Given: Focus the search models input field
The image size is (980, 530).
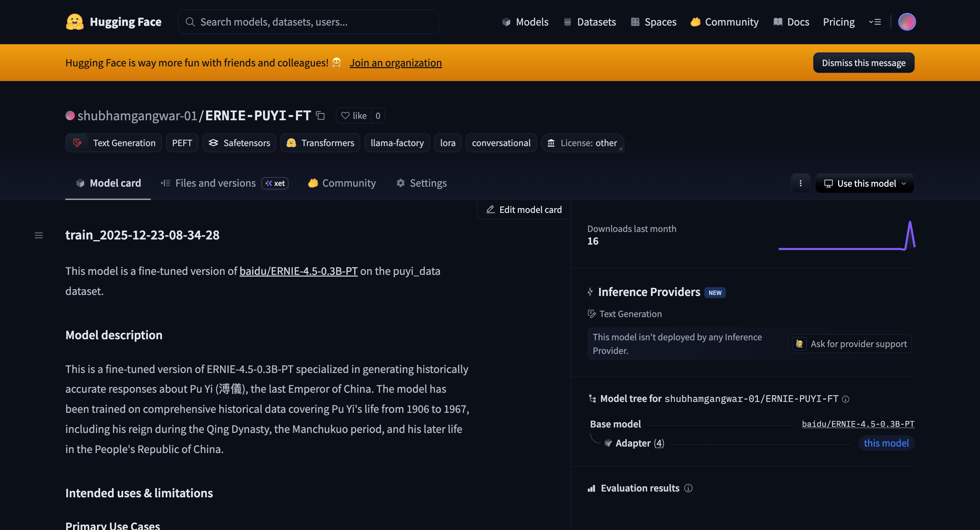Looking at the screenshot, I should click(308, 22).
